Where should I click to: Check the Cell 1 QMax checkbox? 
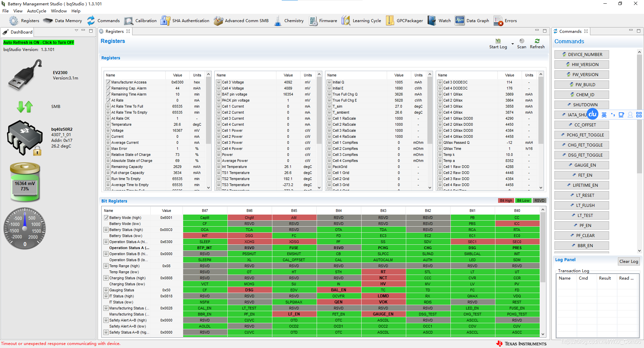(x=440, y=94)
